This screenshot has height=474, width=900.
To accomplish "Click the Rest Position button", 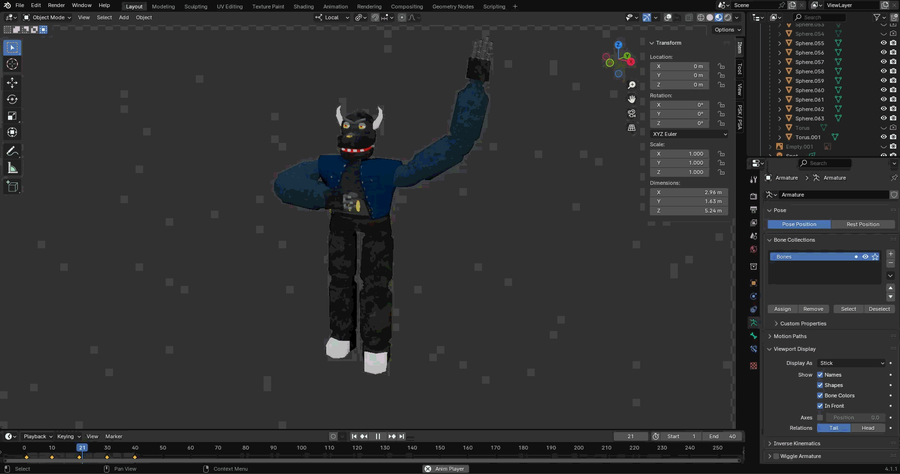I will (863, 224).
